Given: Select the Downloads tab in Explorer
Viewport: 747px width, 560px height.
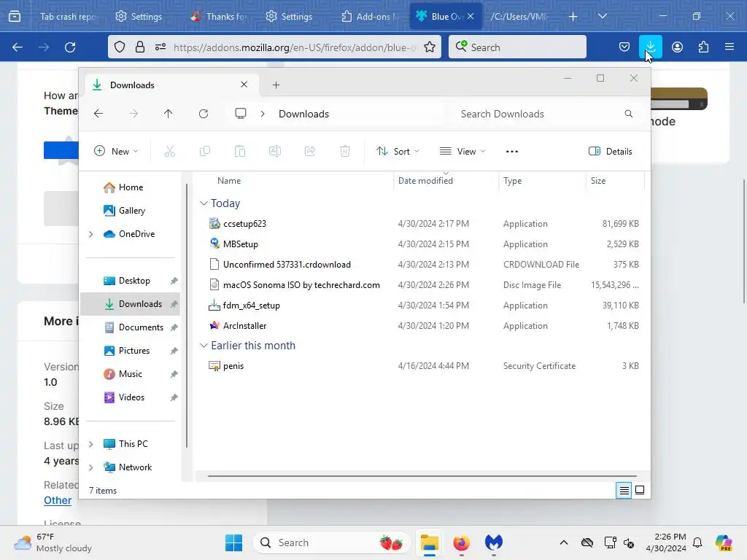Looking at the screenshot, I should click(x=171, y=85).
